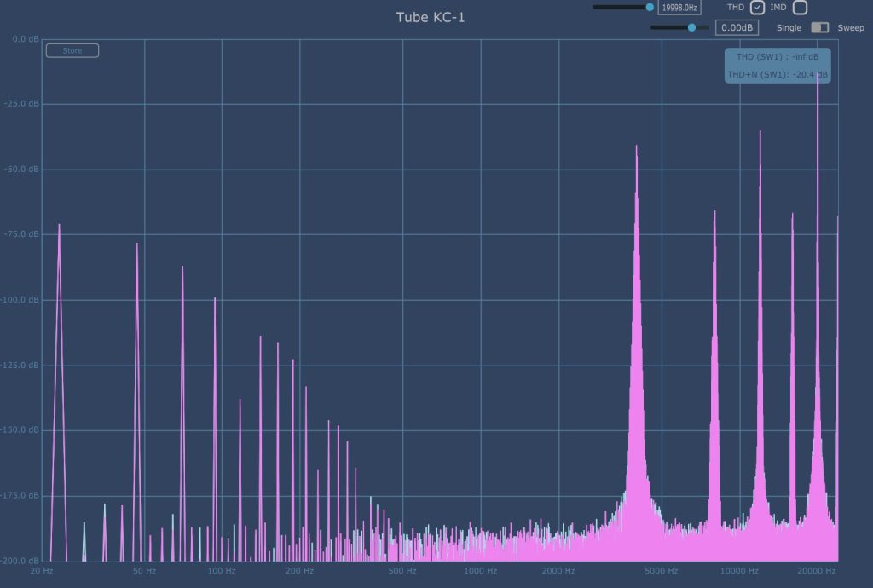The width and height of the screenshot is (873, 588).
Task: Click the Tube KC-1 title
Action: 431,17
